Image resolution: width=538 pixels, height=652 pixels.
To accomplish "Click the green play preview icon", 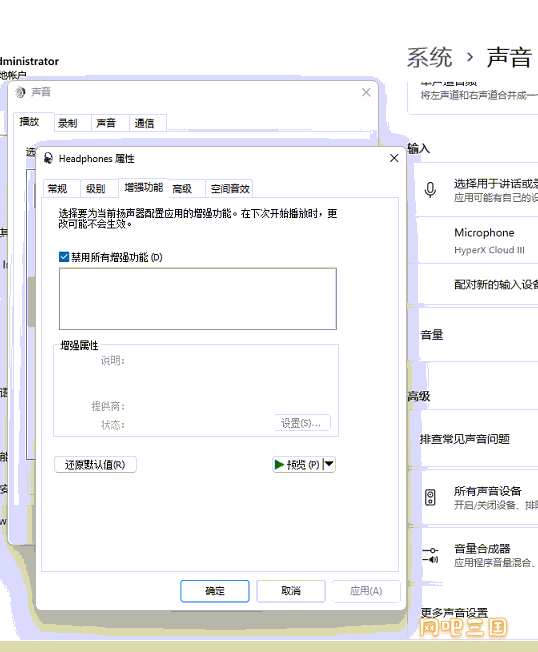I will pos(279,464).
